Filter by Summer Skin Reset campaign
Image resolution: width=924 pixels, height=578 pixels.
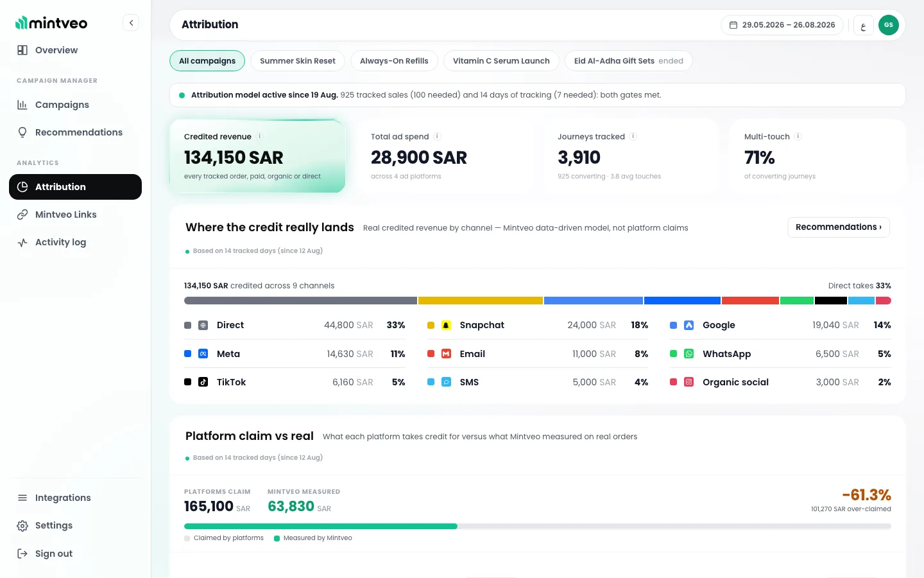[x=298, y=61]
